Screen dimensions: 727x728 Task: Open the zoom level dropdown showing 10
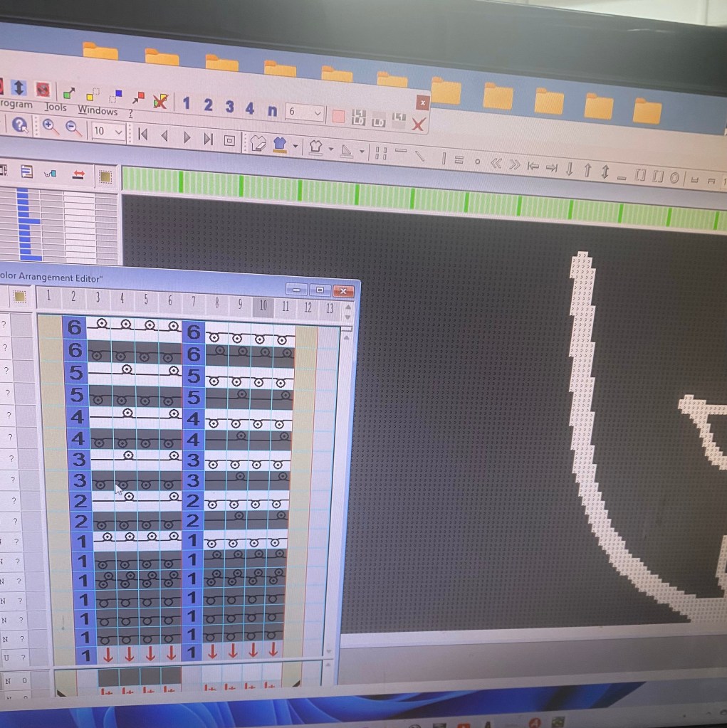tap(118, 132)
